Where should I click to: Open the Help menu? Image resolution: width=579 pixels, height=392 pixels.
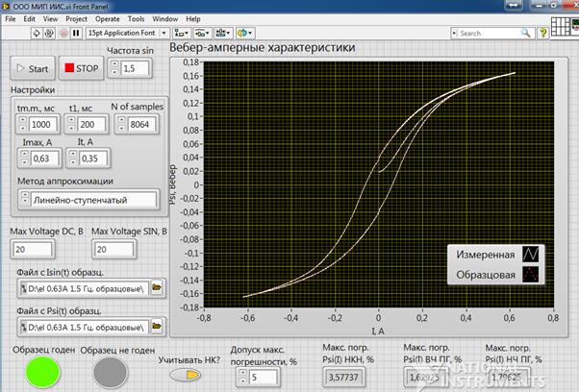pyautogui.click(x=192, y=19)
